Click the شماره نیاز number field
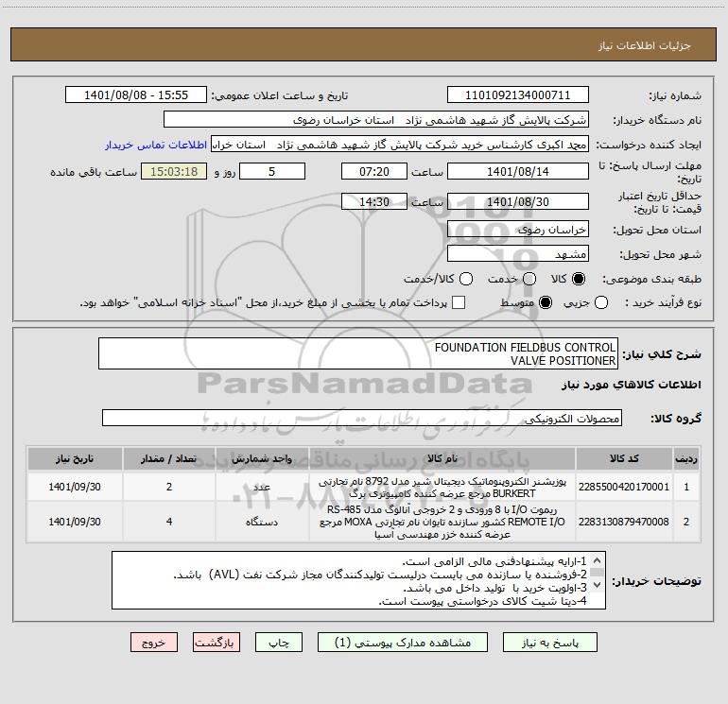The height and width of the screenshot is (704, 728). [x=518, y=95]
